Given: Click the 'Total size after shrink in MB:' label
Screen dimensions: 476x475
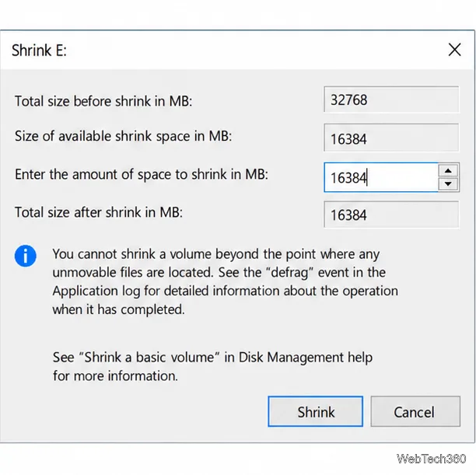Looking at the screenshot, I should pos(99,212).
